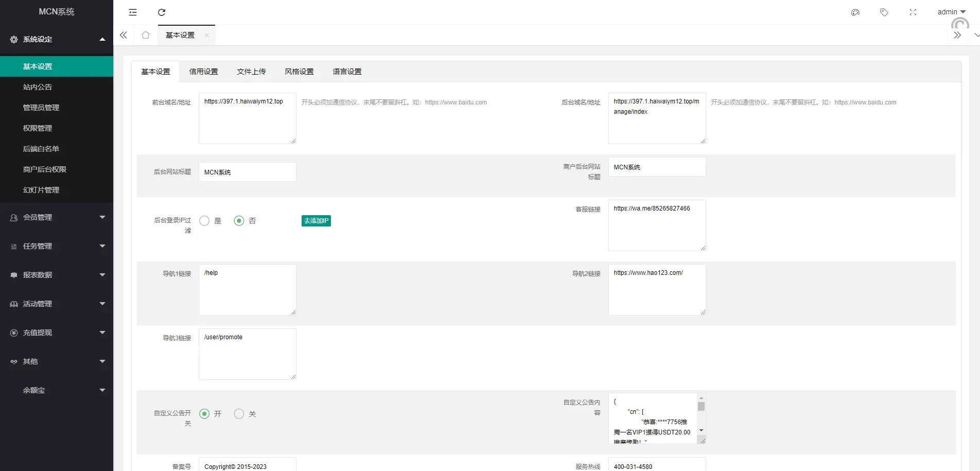The image size is (980, 471).
Task: Expand the 会员管理 sidebar menu
Action: point(57,217)
